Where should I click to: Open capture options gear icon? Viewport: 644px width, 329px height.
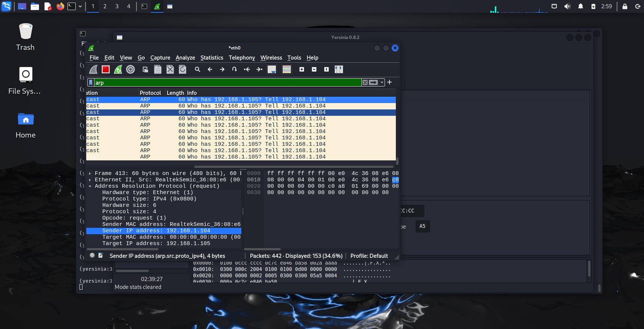click(x=130, y=69)
